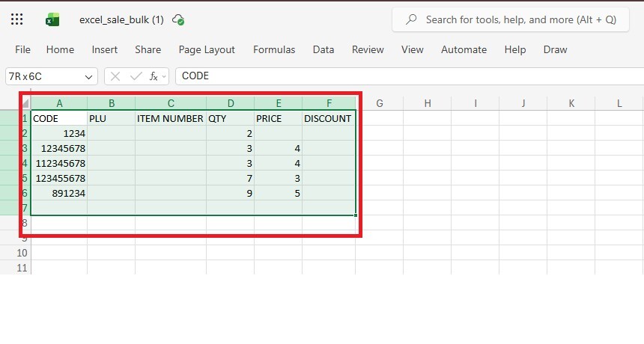This screenshot has width=644, height=344.
Task: Open the app launcher grid icon
Action: 16,19
